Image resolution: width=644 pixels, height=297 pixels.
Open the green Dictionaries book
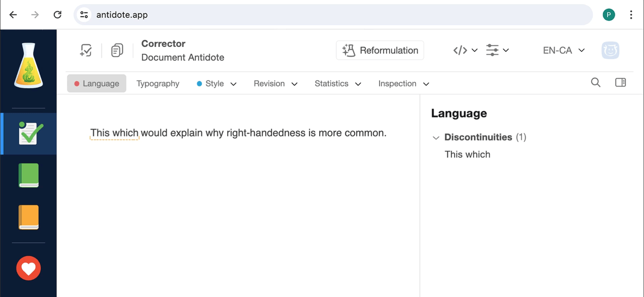coord(29,175)
